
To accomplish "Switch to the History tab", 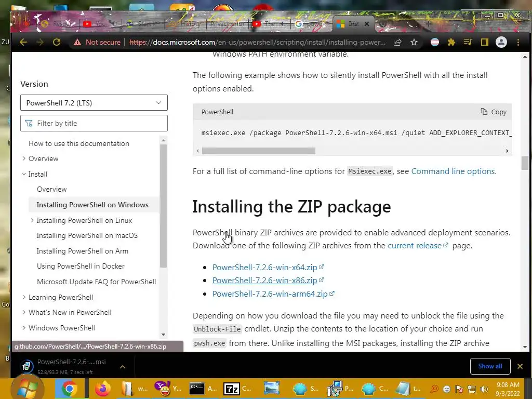I will [x=186, y=24].
